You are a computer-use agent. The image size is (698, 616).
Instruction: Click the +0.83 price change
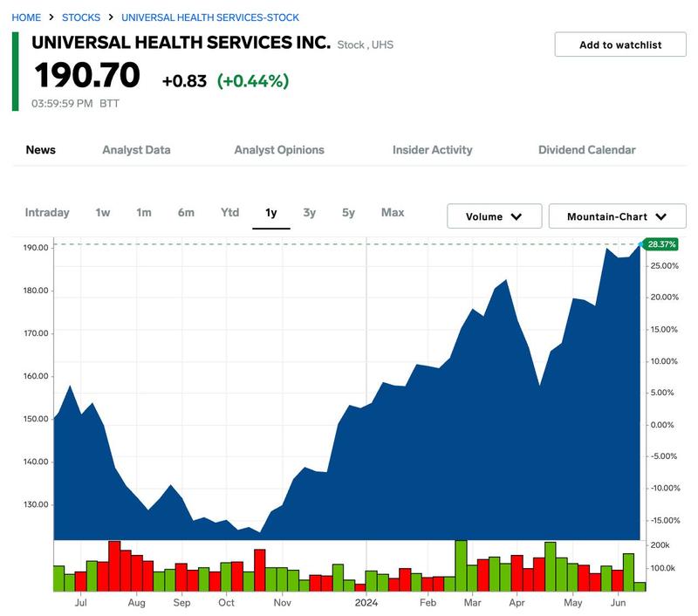(x=184, y=81)
